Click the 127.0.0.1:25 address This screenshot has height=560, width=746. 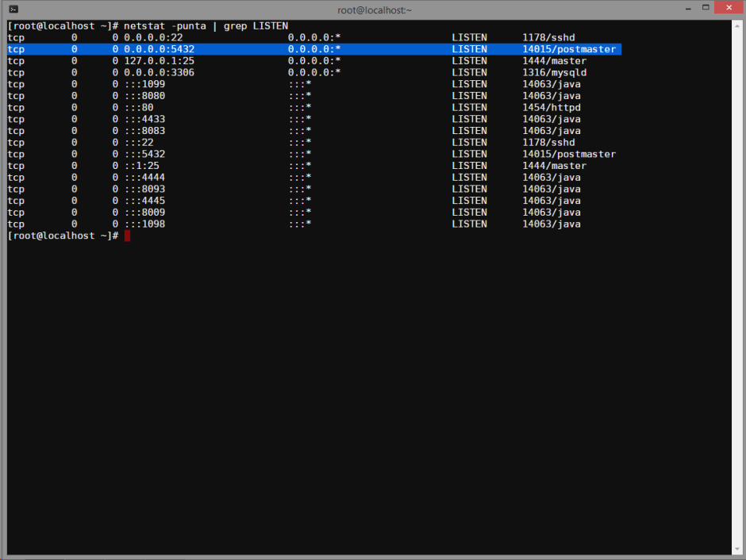159,61
